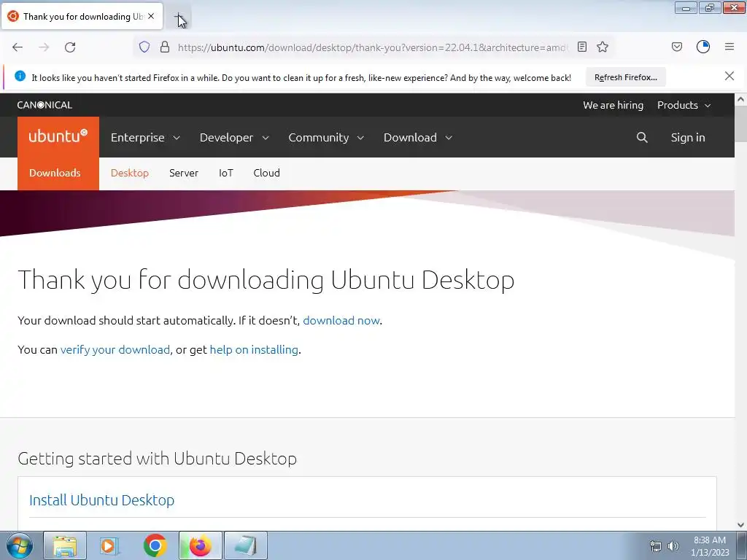Launch Google Chrome from taskbar
This screenshot has width=747, height=560.
[x=155, y=545]
